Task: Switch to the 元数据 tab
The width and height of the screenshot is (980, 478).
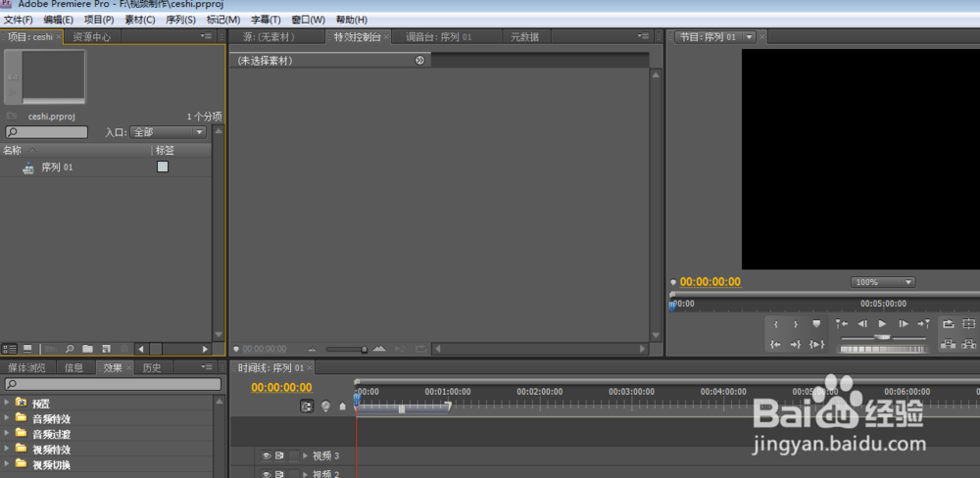Action: click(x=525, y=37)
